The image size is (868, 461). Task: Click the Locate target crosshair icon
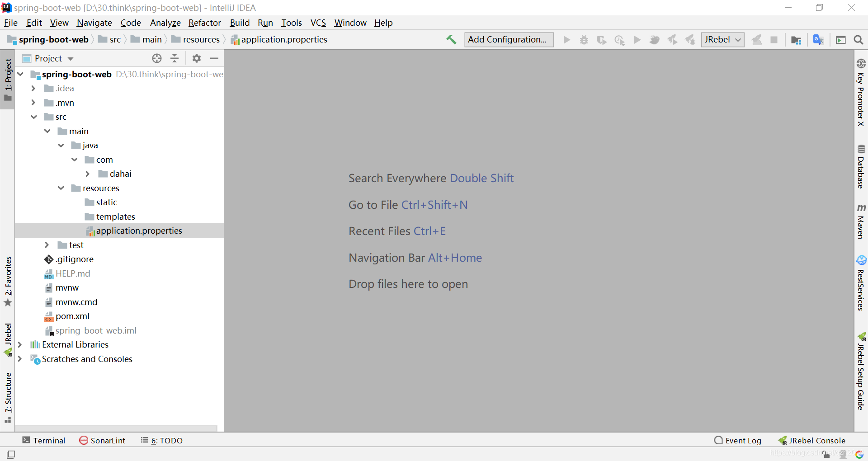pos(157,58)
